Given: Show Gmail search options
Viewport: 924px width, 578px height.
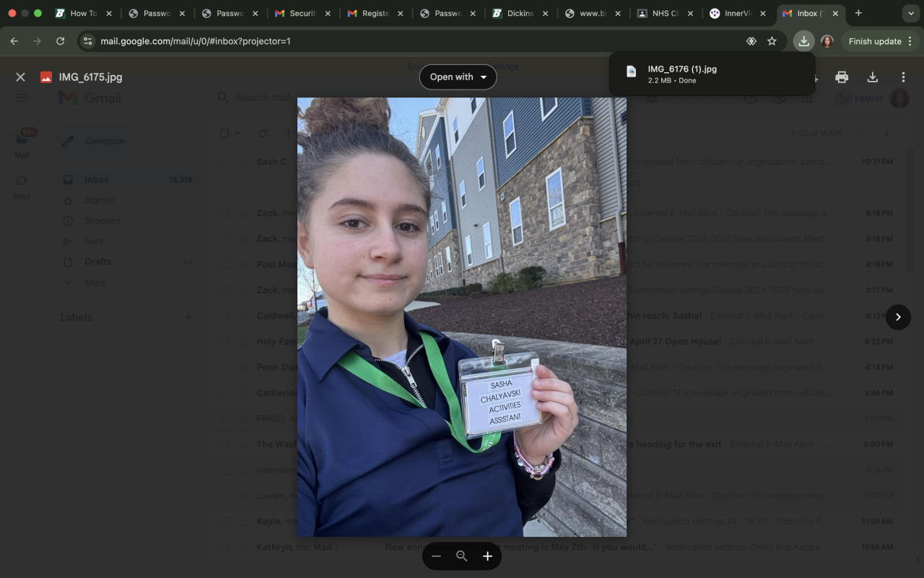Looking at the screenshot, I should click(651, 98).
